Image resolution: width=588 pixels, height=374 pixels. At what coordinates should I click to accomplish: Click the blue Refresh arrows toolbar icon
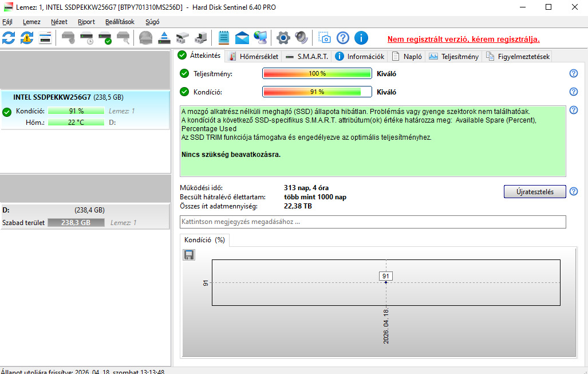click(9, 38)
